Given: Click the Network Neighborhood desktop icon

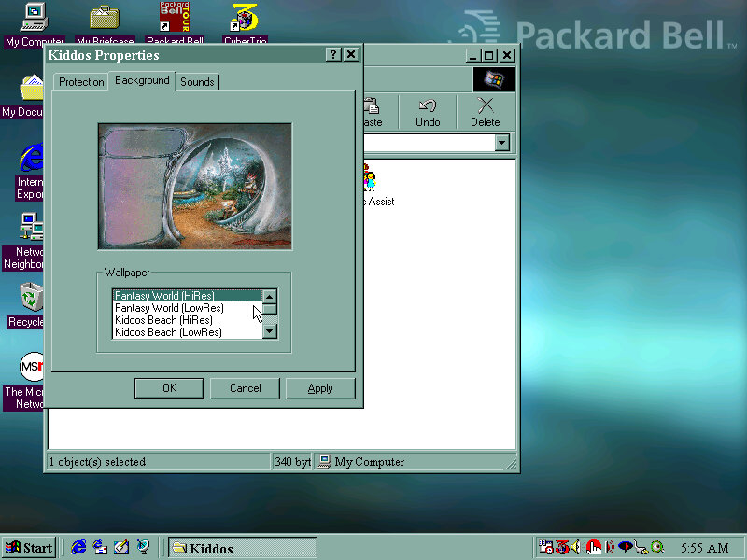Looking at the screenshot, I should click(x=31, y=229).
